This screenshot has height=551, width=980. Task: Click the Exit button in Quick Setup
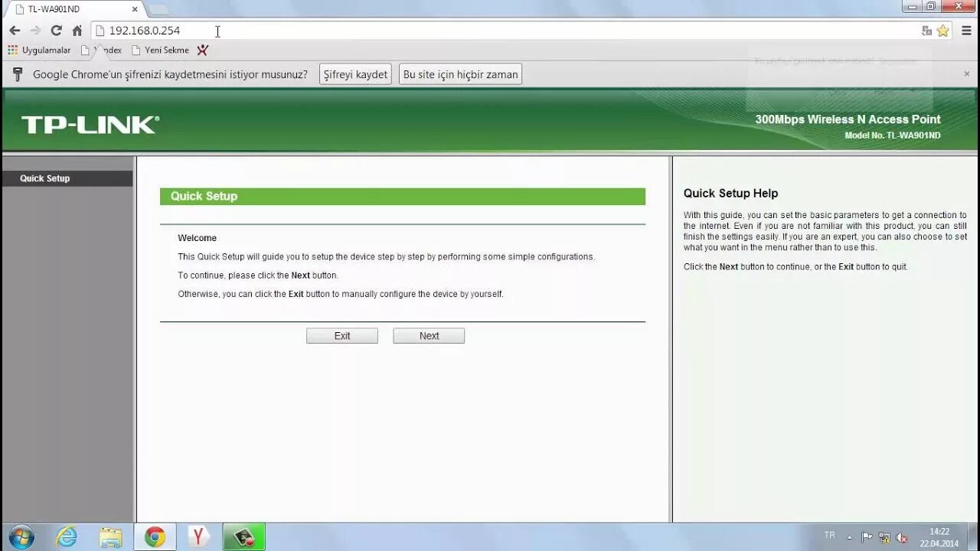click(341, 336)
